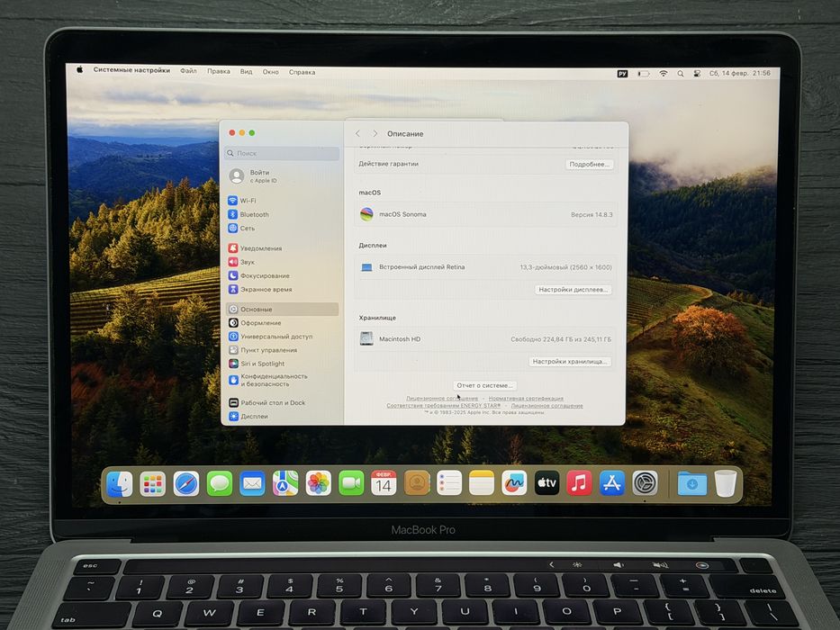Image resolution: width=840 pixels, height=630 pixels.
Task: Open Apple TV from the Dock
Action: [x=547, y=483]
